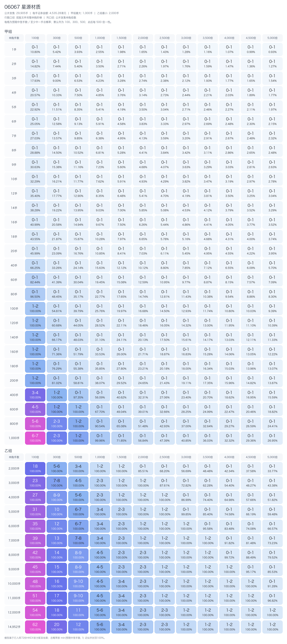Screen dimensions: 287x644
Task: Click the purple 3-4 cell in the 400手 row
Action: [35, 395]
